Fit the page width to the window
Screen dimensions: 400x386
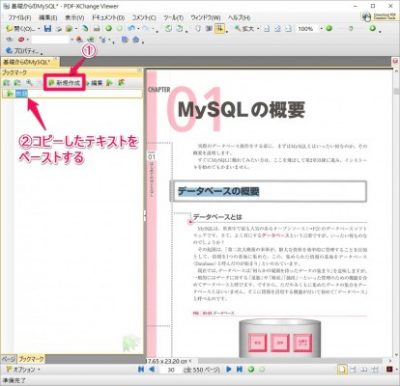289,29
